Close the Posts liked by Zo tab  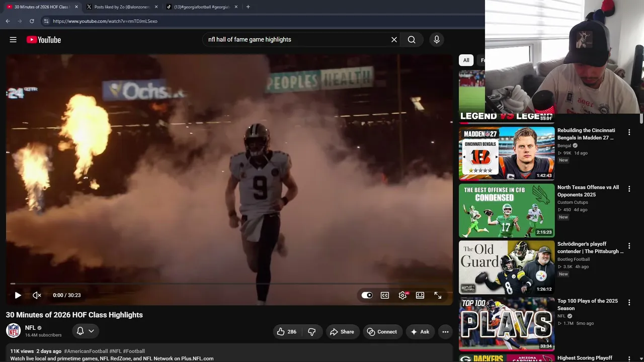coord(156,7)
